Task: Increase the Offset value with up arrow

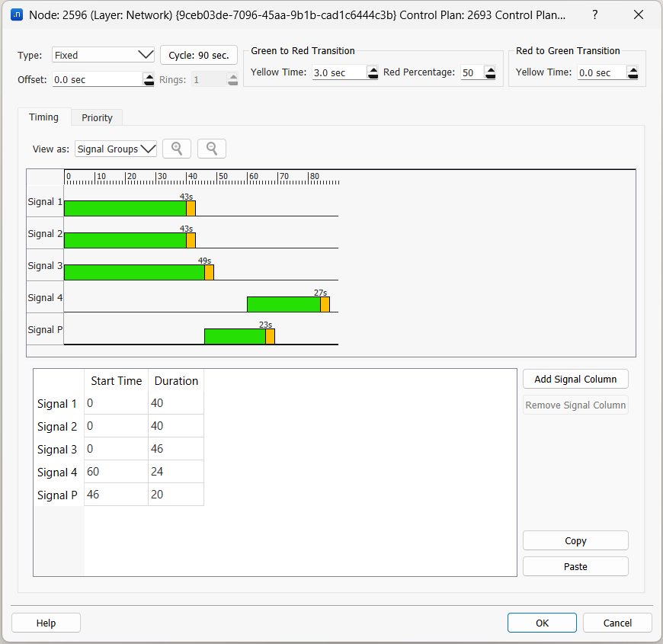Action: point(149,75)
